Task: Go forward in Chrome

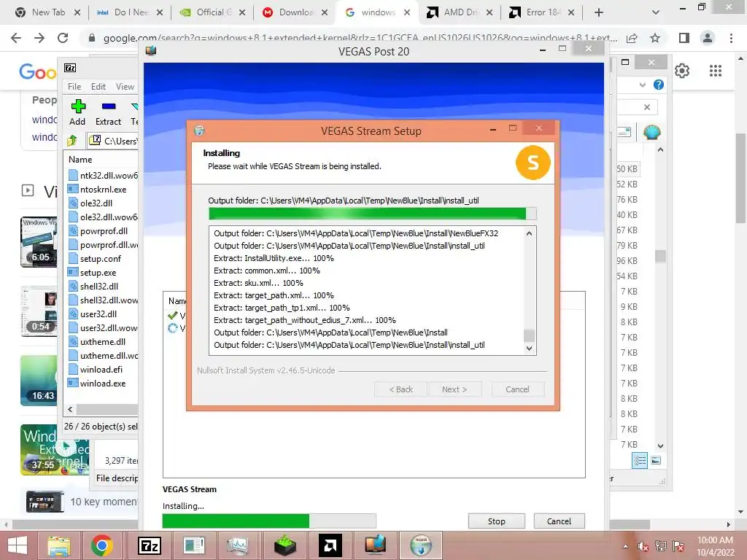Action: click(x=39, y=38)
